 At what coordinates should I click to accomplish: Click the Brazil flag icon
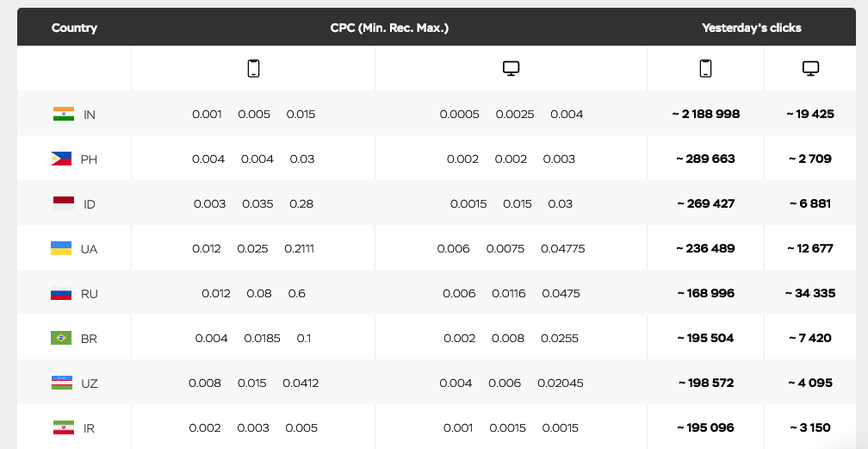pyautogui.click(x=60, y=338)
